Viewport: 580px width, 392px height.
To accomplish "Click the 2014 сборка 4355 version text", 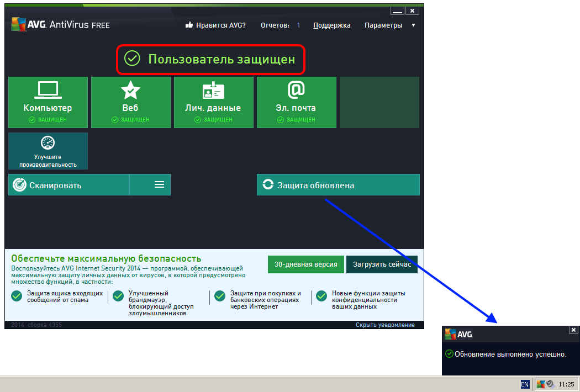I will click(x=36, y=325).
